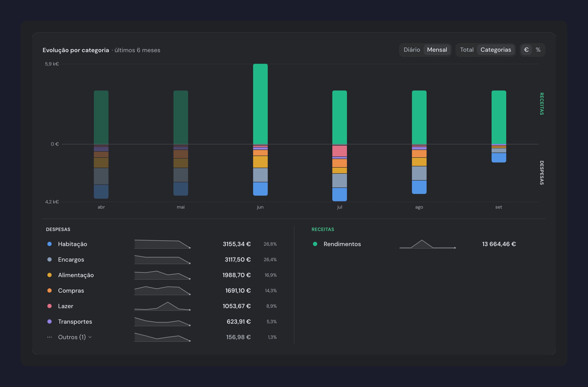Click June's yellow Alimentação bar segment
The image size is (588, 387).
pyautogui.click(x=260, y=162)
